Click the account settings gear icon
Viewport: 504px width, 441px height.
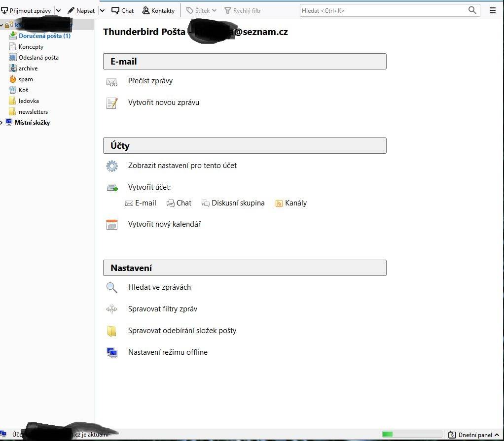[112, 166]
